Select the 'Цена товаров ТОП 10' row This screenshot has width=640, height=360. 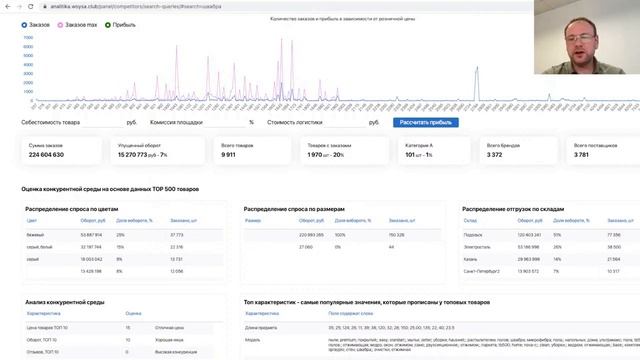[119, 328]
